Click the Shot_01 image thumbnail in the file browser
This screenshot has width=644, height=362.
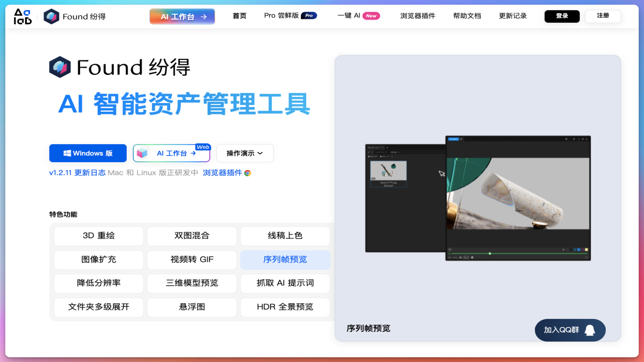click(x=388, y=171)
